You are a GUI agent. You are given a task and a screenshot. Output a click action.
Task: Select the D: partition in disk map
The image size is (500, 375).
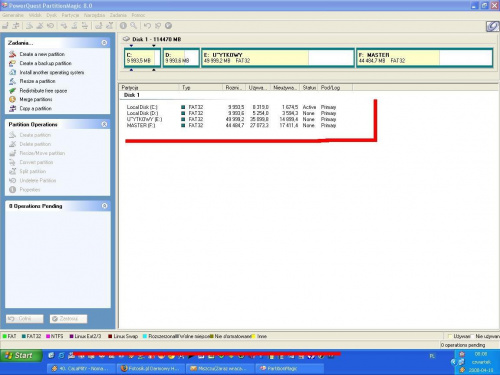pyautogui.click(x=181, y=58)
